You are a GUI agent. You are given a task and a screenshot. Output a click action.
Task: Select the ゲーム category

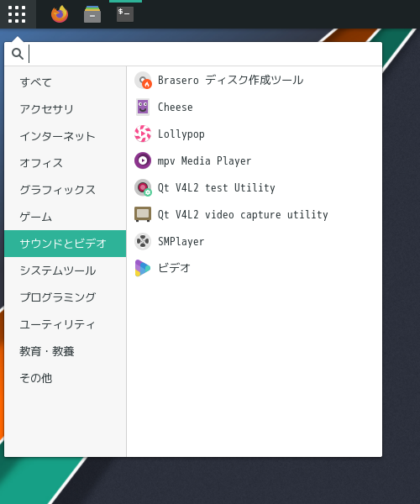66,217
